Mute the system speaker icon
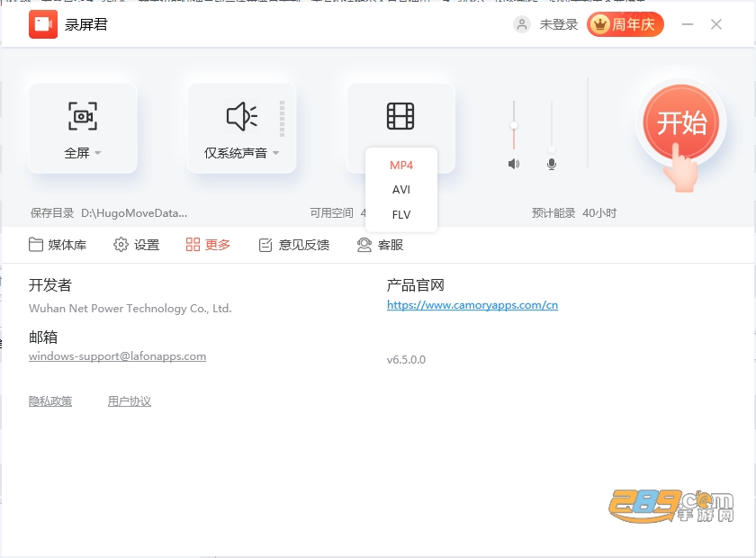This screenshot has width=756, height=558. pyautogui.click(x=514, y=164)
